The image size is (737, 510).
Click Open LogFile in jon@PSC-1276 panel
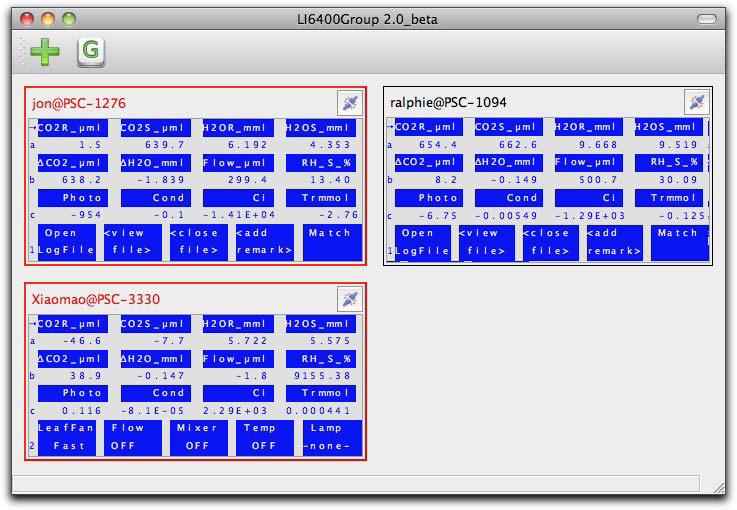click(67, 242)
